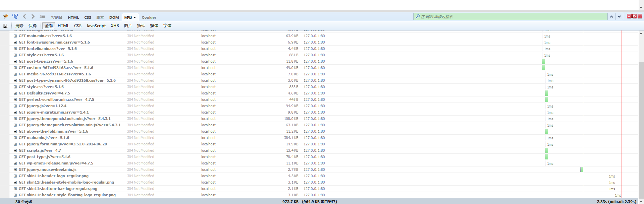
Task: Jump to previous search match arrow
Action: tap(611, 16)
